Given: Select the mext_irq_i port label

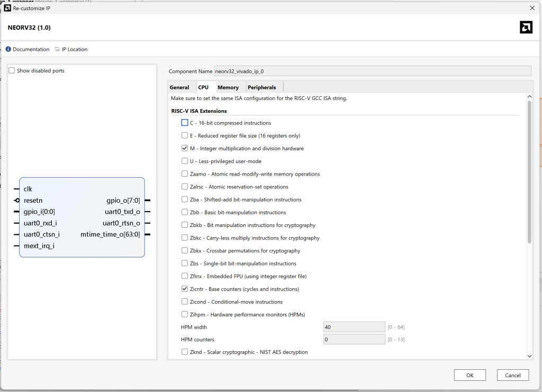Looking at the screenshot, I should pos(39,246).
